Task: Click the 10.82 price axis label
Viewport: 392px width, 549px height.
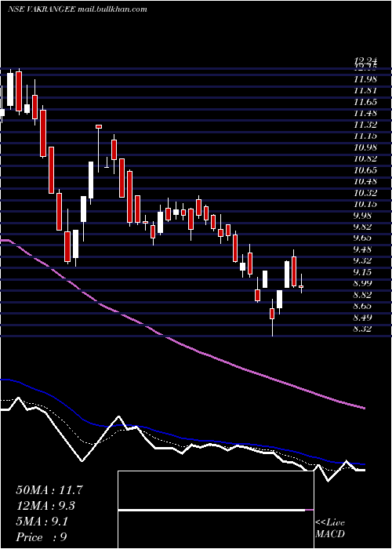Action: coord(366,159)
